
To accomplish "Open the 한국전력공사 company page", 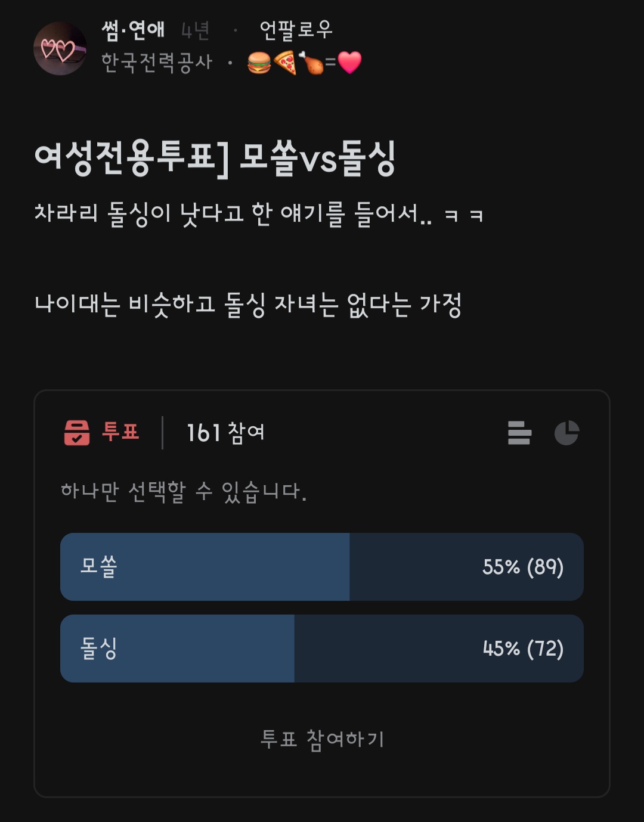I will (157, 62).
